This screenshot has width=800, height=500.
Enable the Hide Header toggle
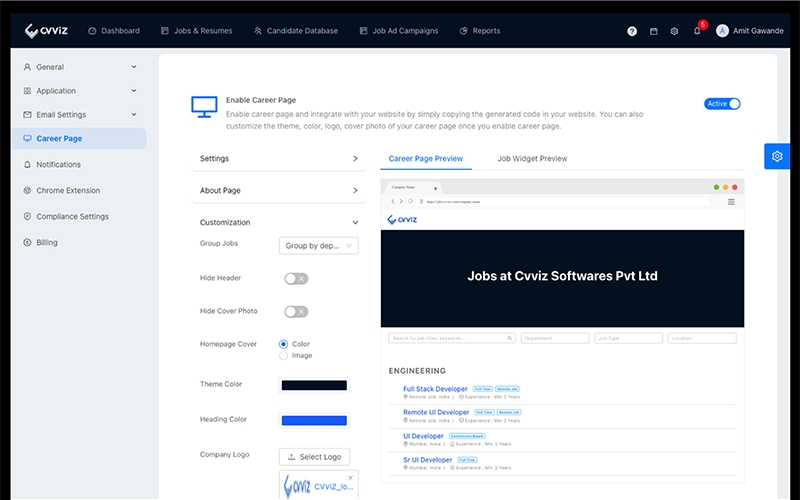coord(296,278)
